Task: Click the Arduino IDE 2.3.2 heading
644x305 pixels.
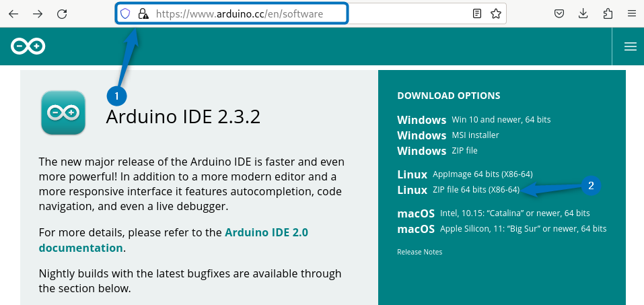Action: [183, 117]
